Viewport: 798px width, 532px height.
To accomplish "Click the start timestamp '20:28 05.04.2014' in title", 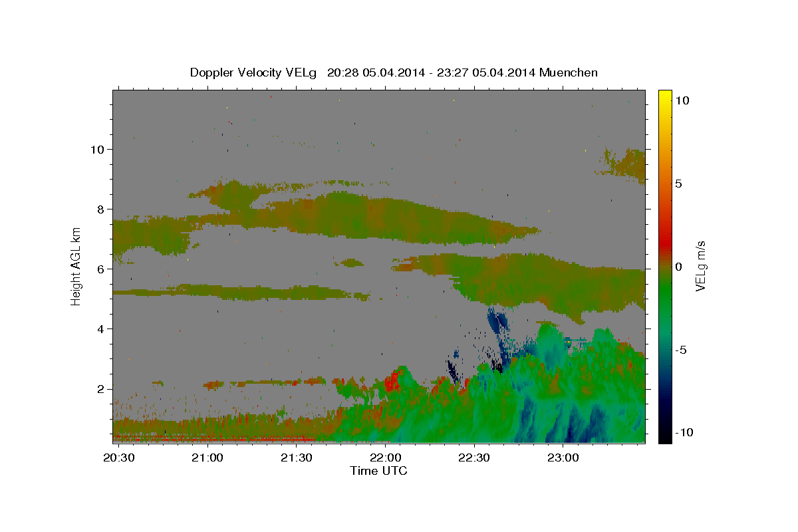I will [375, 72].
